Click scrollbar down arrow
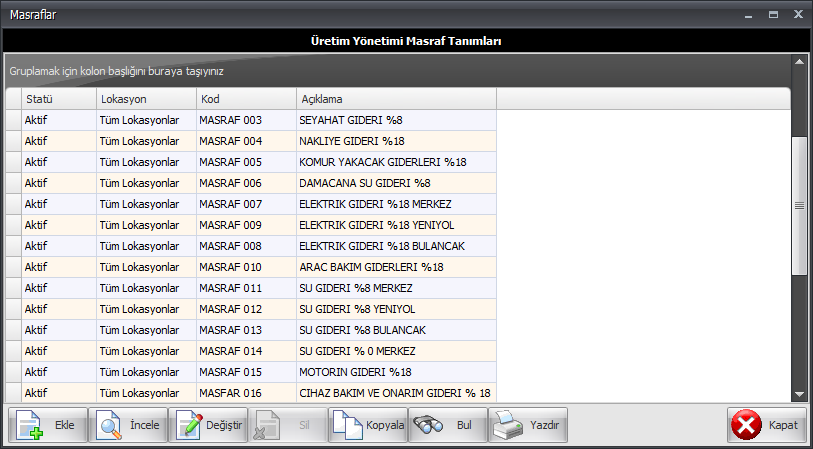813x449 pixels. (799, 395)
